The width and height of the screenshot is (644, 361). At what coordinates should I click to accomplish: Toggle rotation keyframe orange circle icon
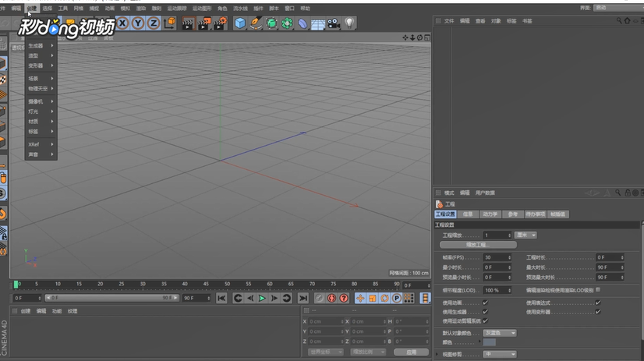384,298
